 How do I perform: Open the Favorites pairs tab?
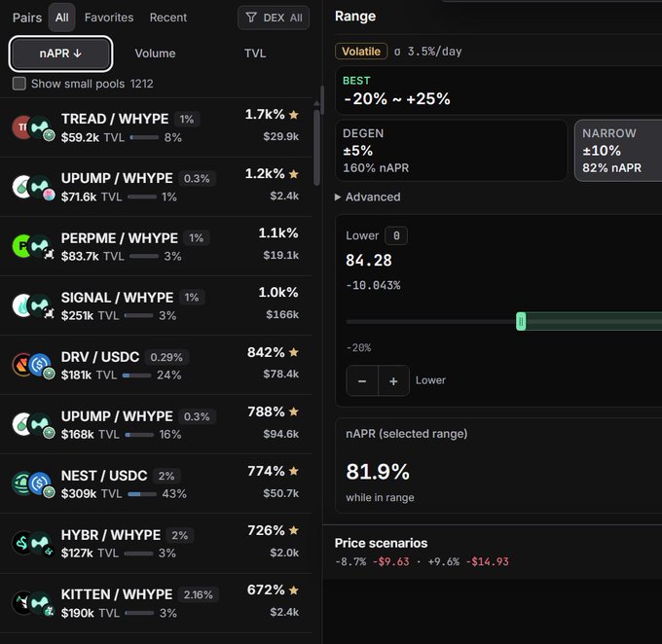point(109,18)
